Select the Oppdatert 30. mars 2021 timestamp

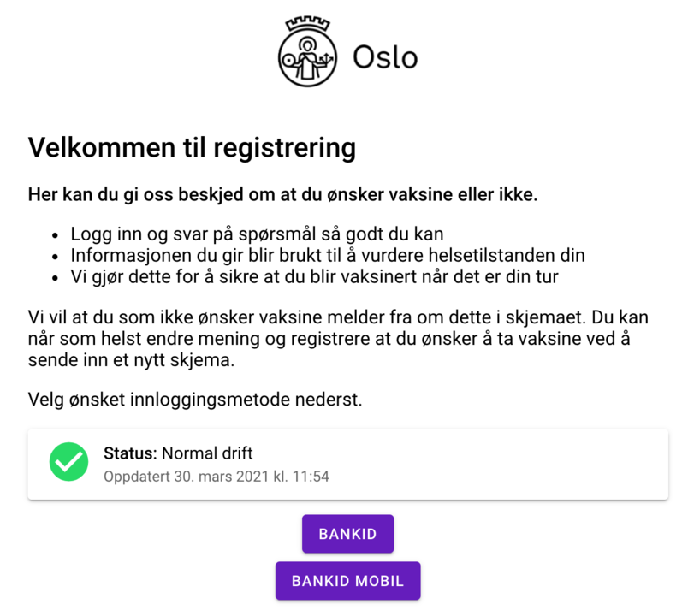pos(216,477)
